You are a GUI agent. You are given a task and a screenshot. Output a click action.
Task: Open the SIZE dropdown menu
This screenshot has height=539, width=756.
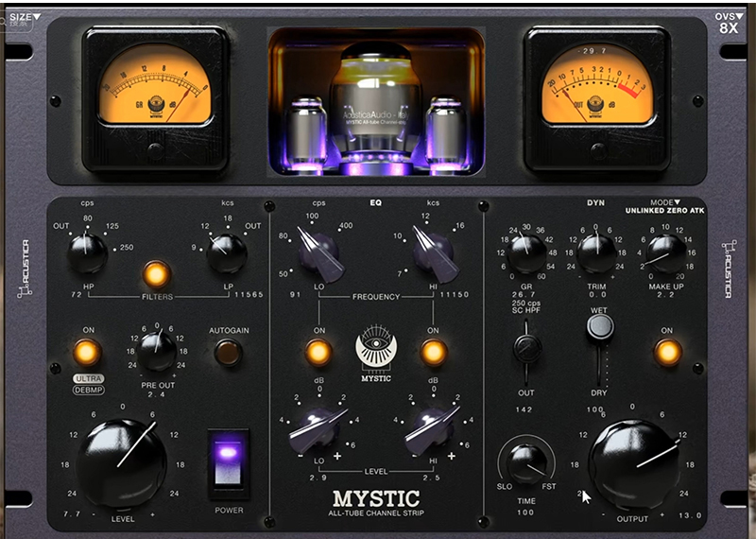(25, 17)
